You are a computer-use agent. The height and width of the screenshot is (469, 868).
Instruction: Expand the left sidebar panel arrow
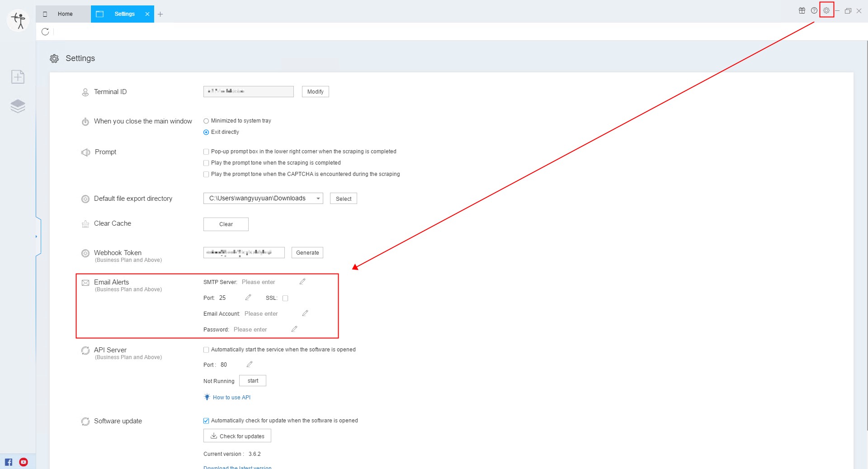coord(36,237)
